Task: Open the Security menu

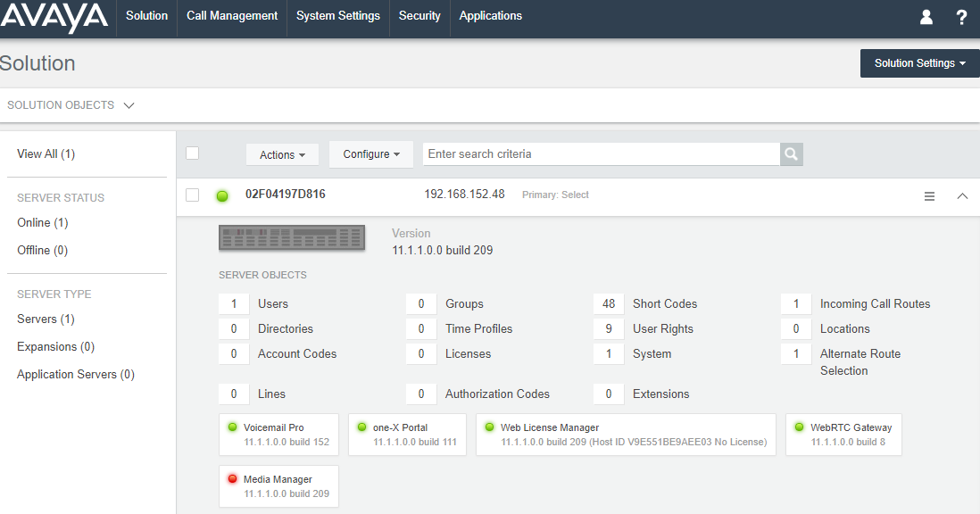Action: pos(419,16)
